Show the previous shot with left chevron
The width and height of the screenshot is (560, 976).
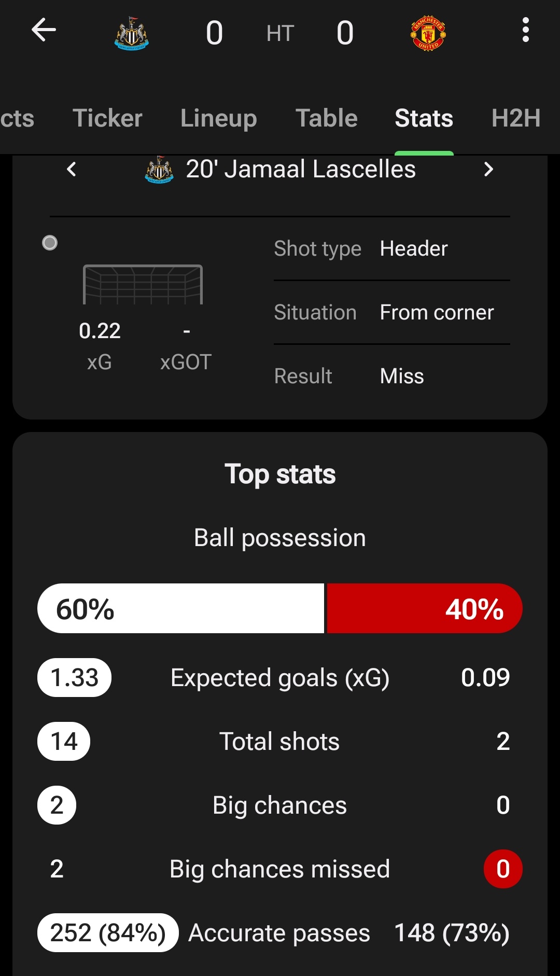pyautogui.click(x=72, y=169)
